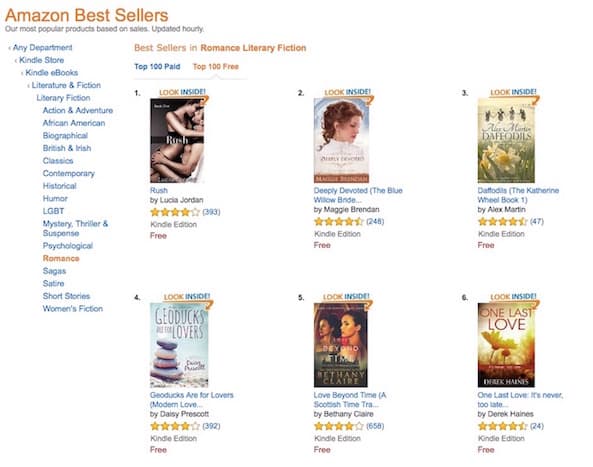The image size is (593, 467).
Task: Click the Deeply Devoted book cover
Action: (341, 141)
